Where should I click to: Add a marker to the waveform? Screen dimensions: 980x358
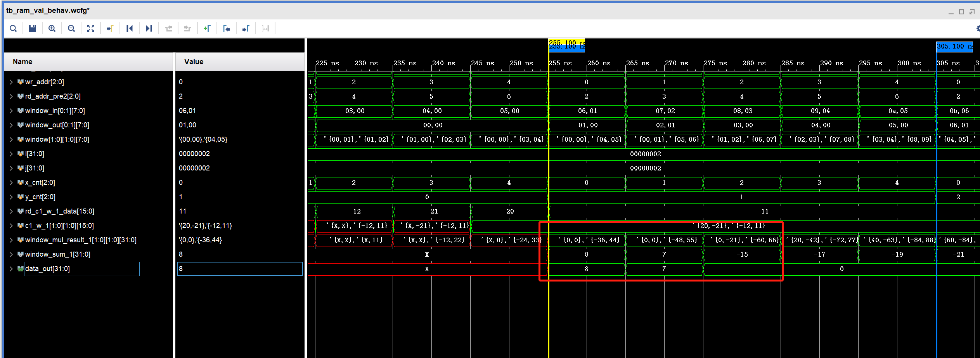pyautogui.click(x=207, y=28)
